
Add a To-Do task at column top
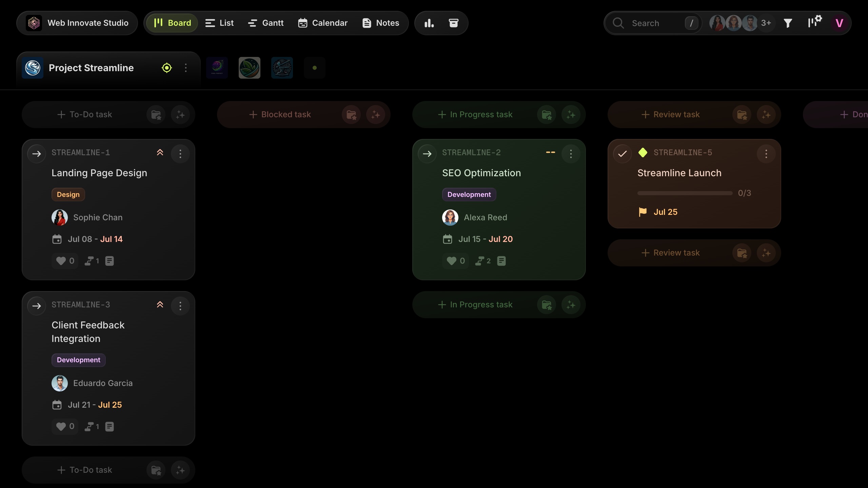click(84, 115)
